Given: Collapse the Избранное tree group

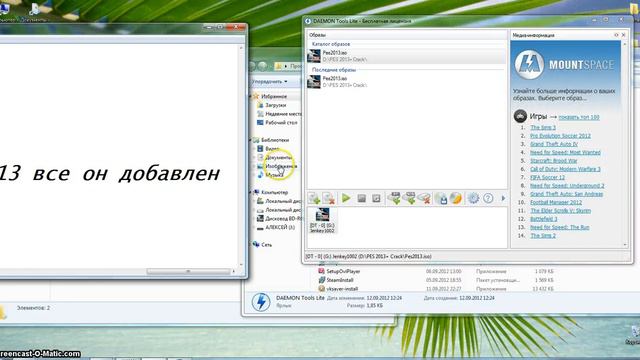Looking at the screenshot, I should 251,96.
